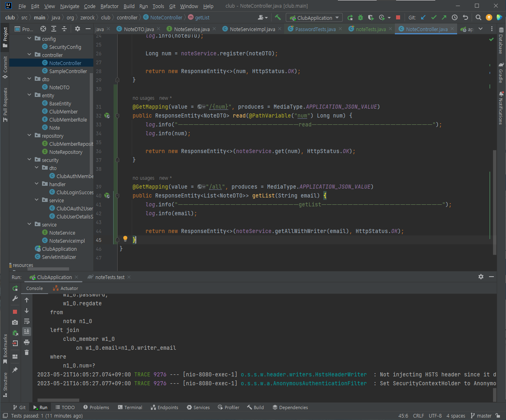Image resolution: width=506 pixels, height=420 pixels.
Task: Click the IDE updates orange icon
Action: (489, 17)
